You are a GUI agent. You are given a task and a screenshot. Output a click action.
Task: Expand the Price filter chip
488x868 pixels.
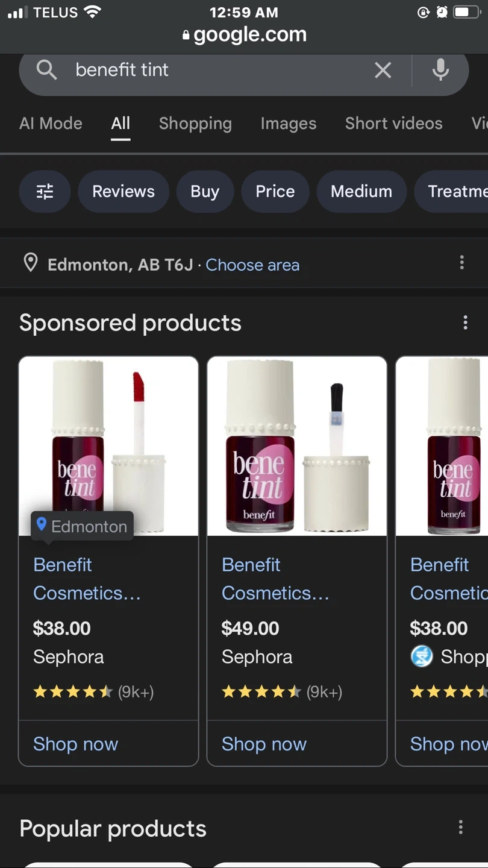point(275,192)
